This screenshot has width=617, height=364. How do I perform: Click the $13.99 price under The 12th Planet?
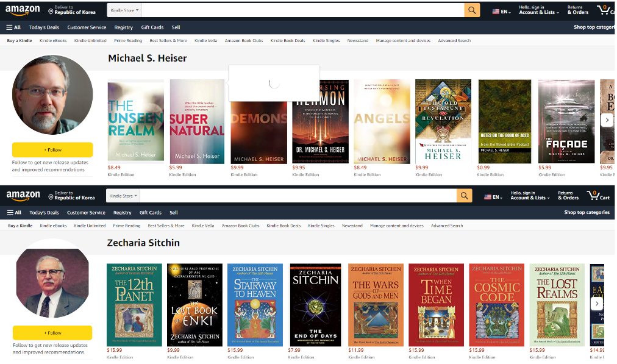coord(115,350)
